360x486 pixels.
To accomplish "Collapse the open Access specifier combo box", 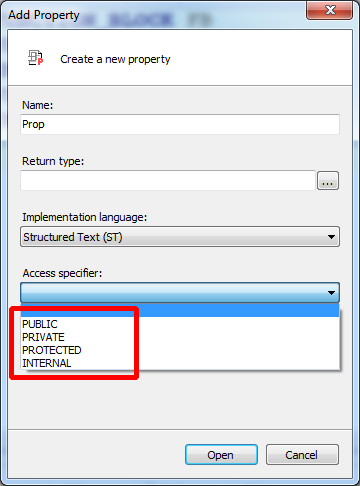I will 180,293.
